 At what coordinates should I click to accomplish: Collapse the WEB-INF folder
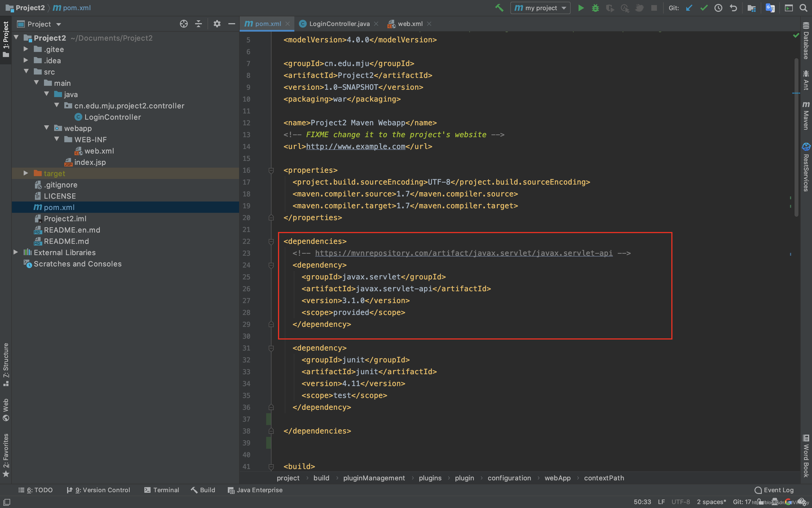click(x=56, y=139)
